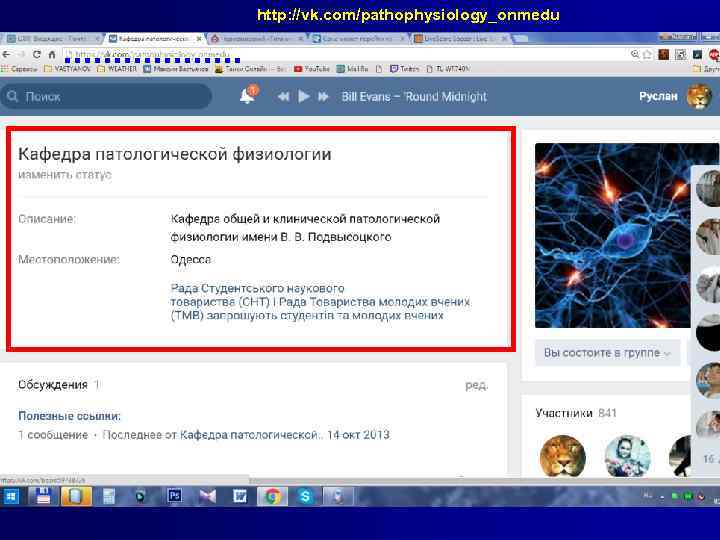
Task: Open the Обсуждения section heading
Action: click(x=53, y=385)
